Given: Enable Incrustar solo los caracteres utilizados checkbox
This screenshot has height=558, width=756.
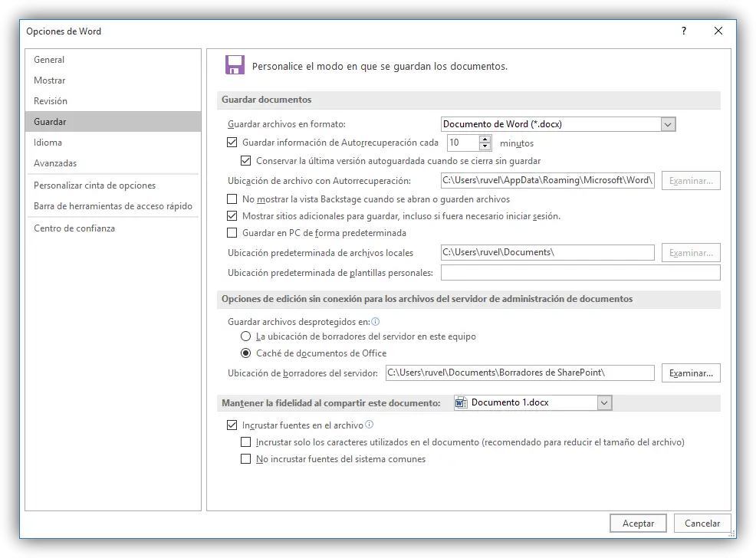Looking at the screenshot, I should [246, 441].
